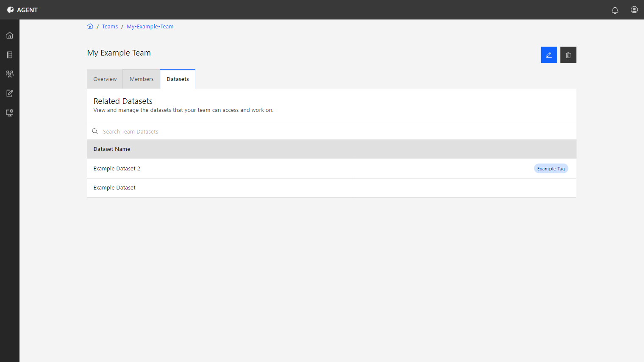Open the notifications bell
This screenshot has width=644, height=362.
(x=615, y=10)
